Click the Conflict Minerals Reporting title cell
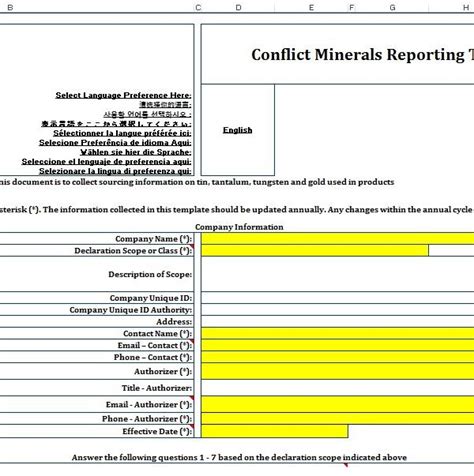 click(338, 54)
